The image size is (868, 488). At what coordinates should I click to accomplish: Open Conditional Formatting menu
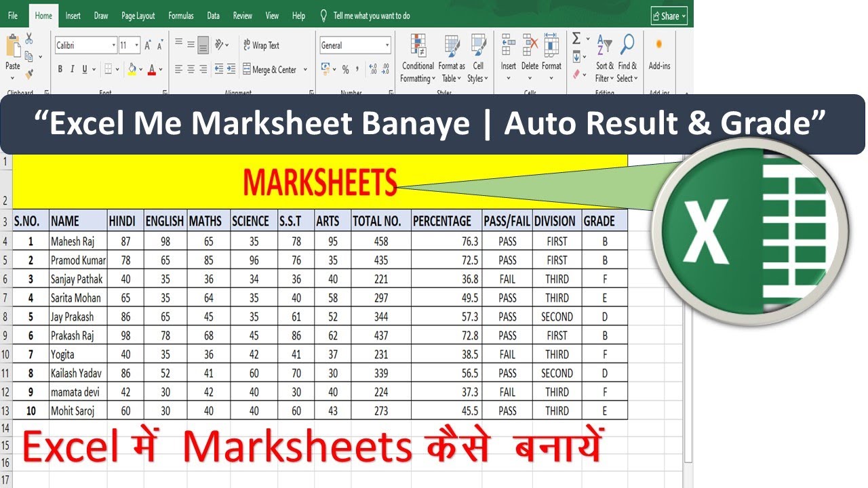(x=418, y=58)
